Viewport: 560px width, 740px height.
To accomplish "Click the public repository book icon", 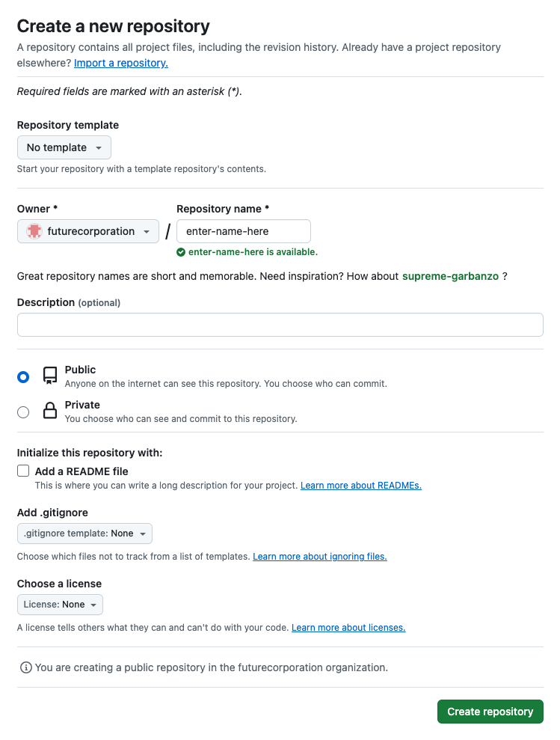I will pyautogui.click(x=50, y=376).
